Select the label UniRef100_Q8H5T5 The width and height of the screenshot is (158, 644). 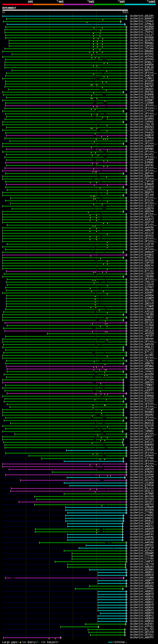(142, 30)
